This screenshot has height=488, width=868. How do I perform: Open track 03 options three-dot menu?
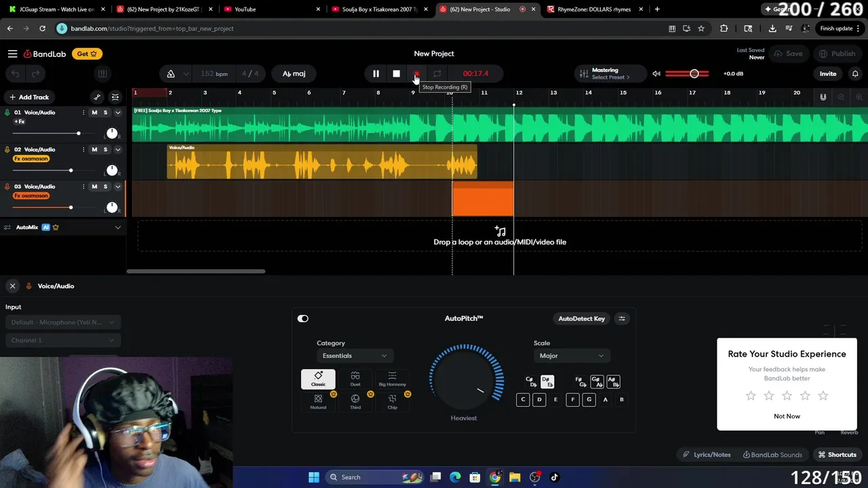click(x=83, y=187)
